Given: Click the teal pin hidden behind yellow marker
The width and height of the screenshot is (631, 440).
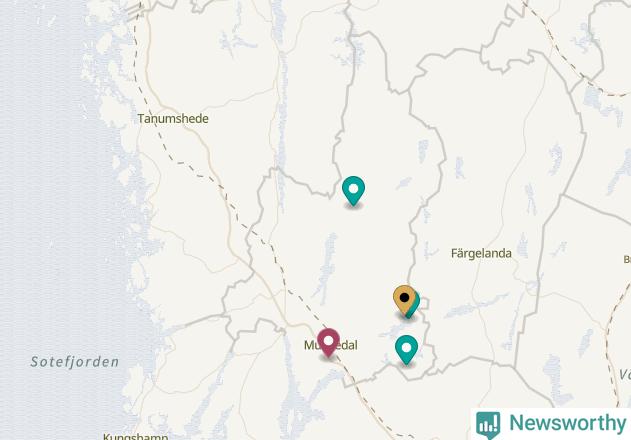Looking at the screenshot, I should tap(415, 306).
